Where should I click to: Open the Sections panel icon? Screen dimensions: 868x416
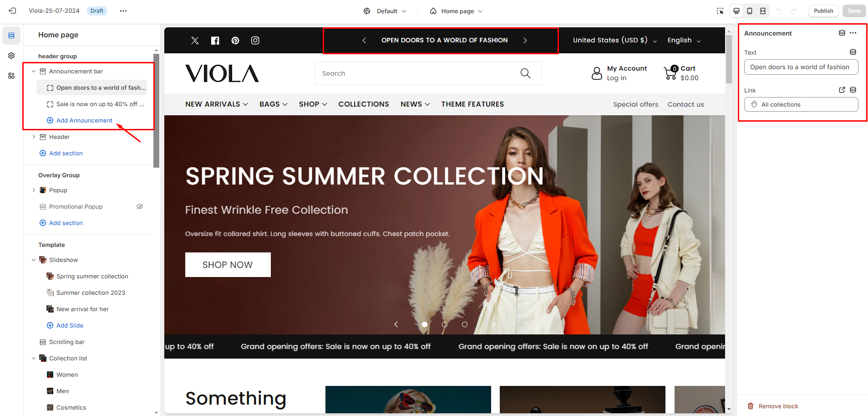(x=11, y=36)
